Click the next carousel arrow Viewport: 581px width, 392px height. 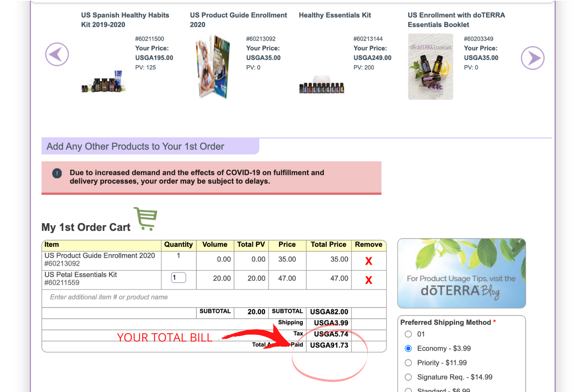(533, 58)
